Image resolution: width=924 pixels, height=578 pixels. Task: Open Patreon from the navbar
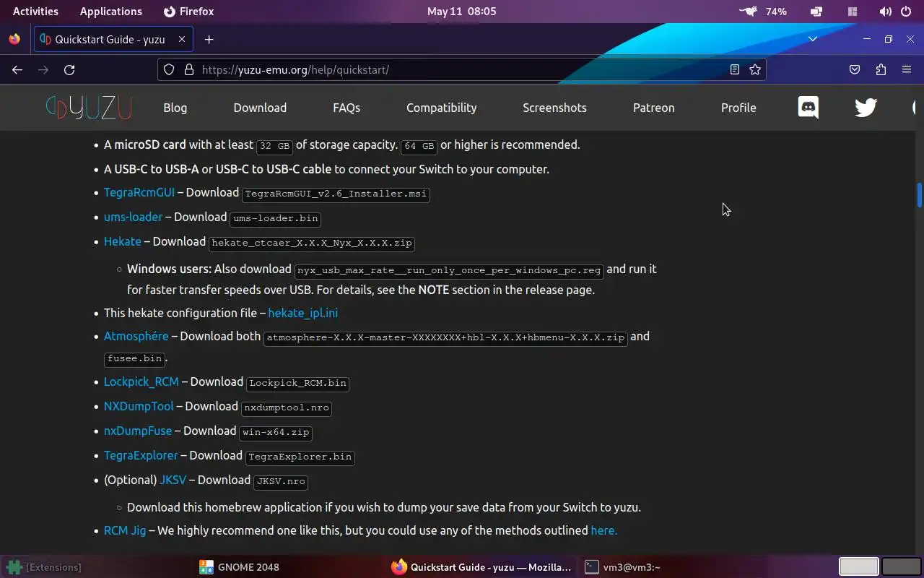pyautogui.click(x=654, y=108)
